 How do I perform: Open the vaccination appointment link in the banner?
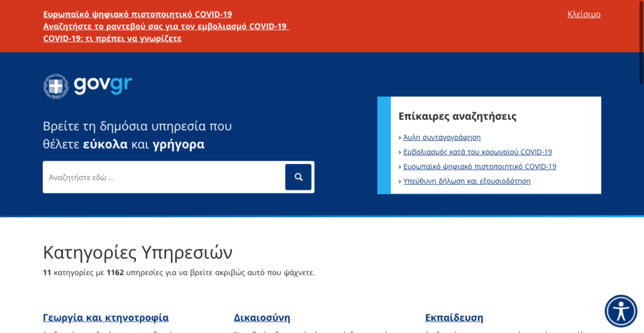[x=165, y=26]
